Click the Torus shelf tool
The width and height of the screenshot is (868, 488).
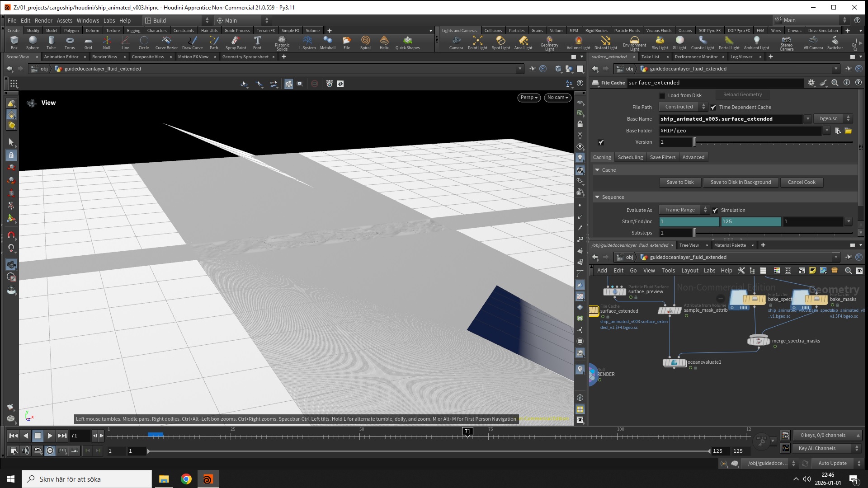coord(70,42)
